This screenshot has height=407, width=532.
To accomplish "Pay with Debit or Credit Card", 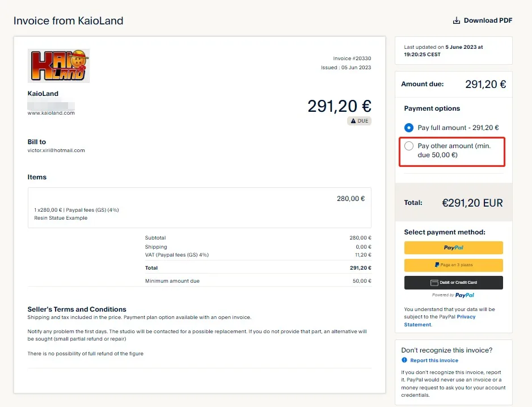I will point(453,282).
